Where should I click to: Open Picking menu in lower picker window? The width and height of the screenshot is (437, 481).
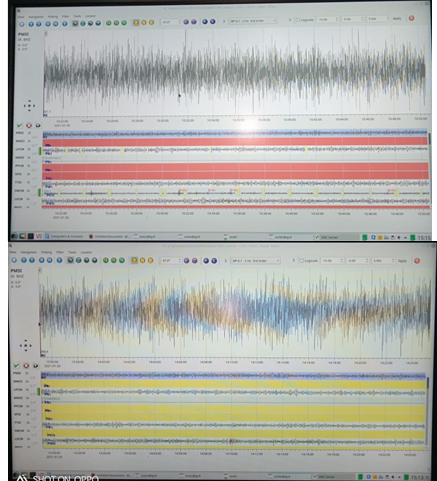click(46, 252)
